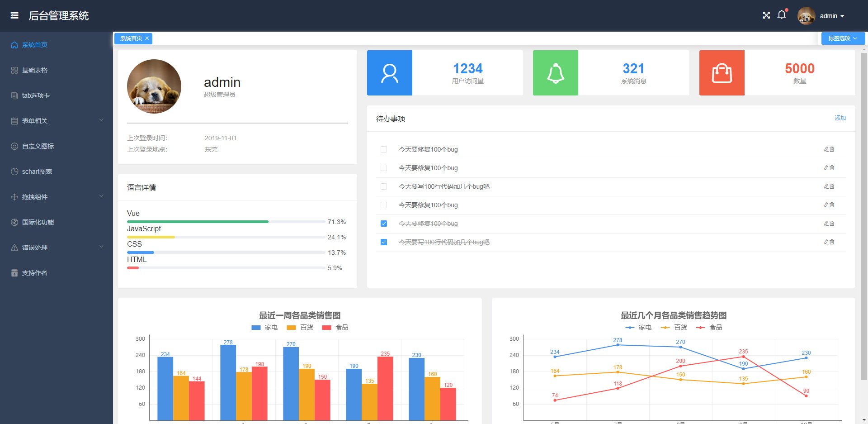Image resolution: width=868 pixels, height=424 pixels.
Task: Edit the crossed-out 今天要修复100个bug item
Action: click(x=826, y=224)
